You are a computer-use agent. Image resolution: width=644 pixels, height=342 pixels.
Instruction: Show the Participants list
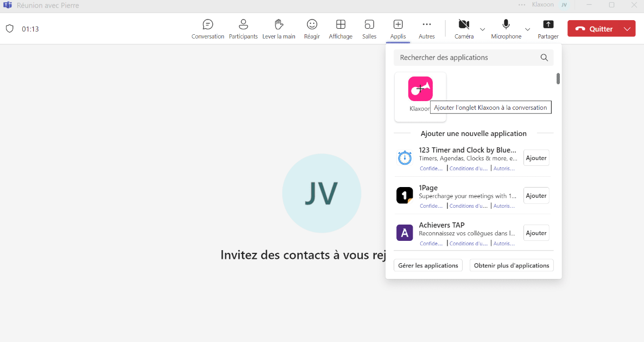[x=243, y=29]
